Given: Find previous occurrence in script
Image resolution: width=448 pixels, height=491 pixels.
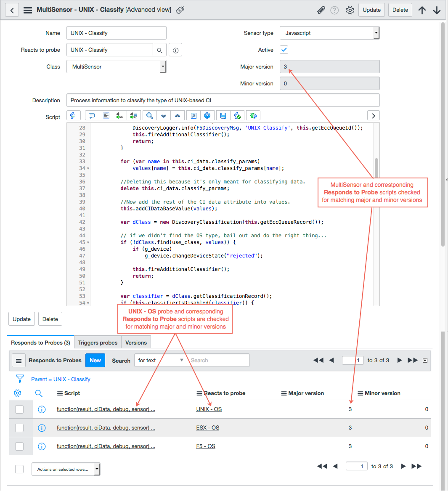Looking at the screenshot, I should [x=178, y=116].
